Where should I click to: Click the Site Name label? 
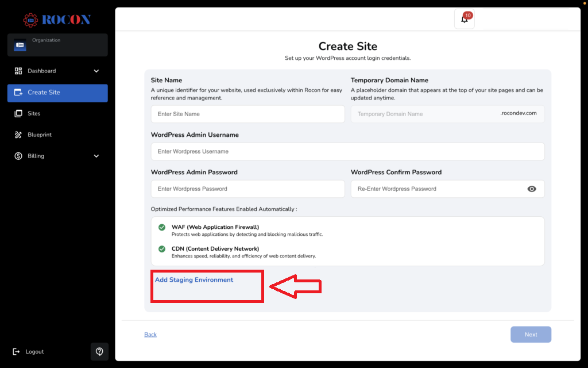(167, 80)
